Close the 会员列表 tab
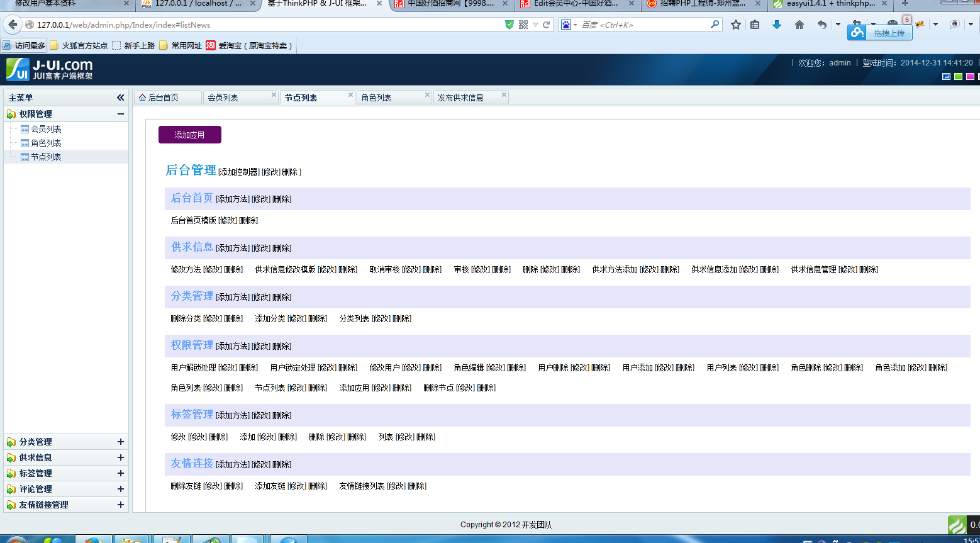The height and width of the screenshot is (543, 980). coord(274,95)
